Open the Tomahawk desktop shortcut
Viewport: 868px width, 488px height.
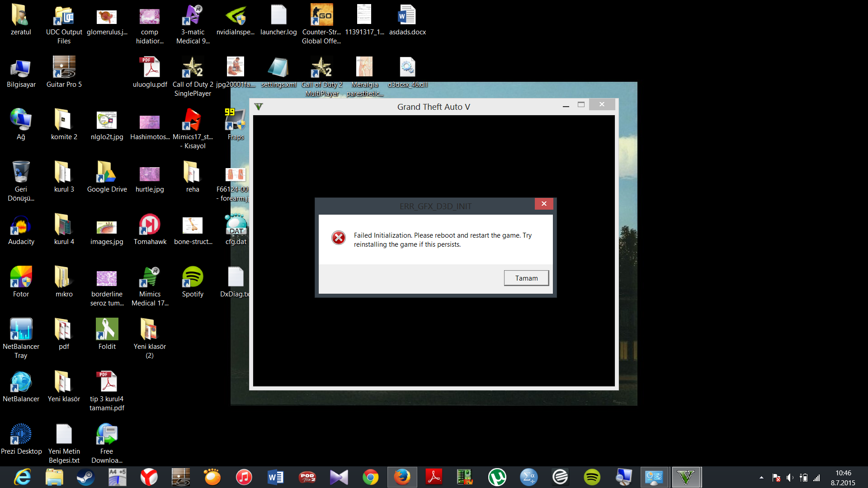point(150,230)
